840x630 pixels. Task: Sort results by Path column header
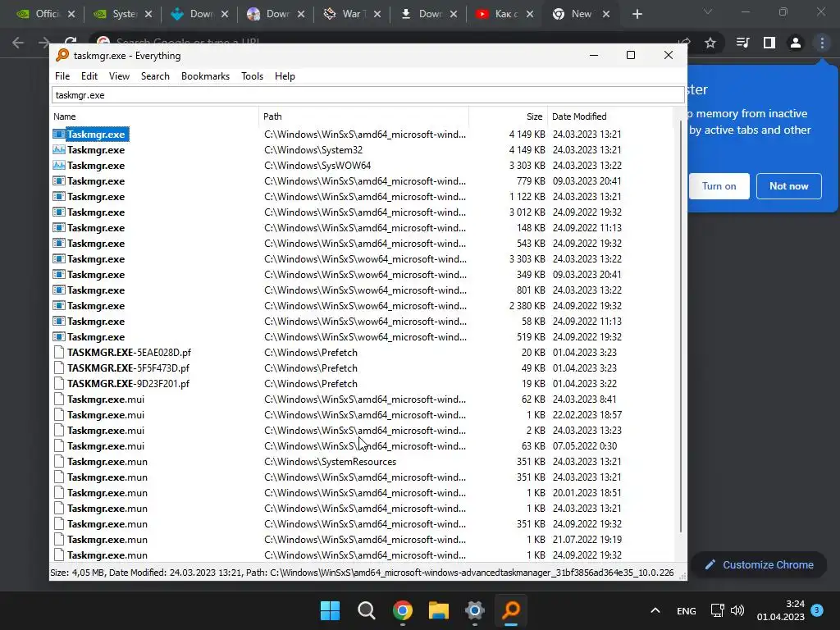(x=364, y=116)
